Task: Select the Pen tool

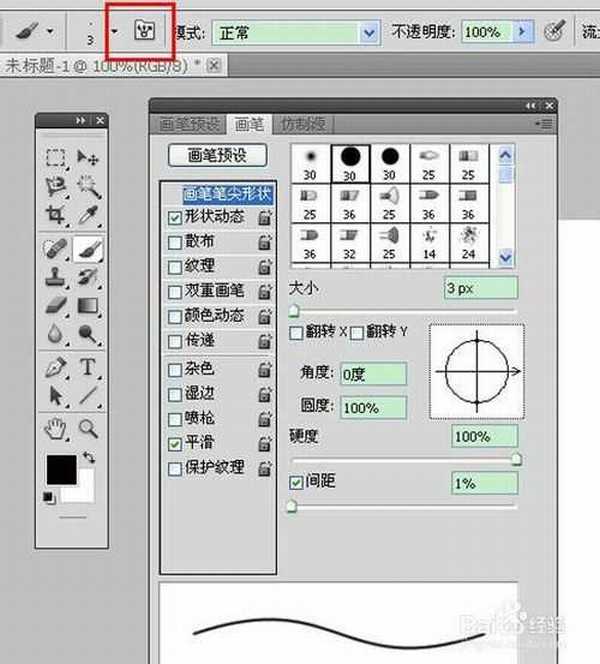Action: click(x=55, y=368)
